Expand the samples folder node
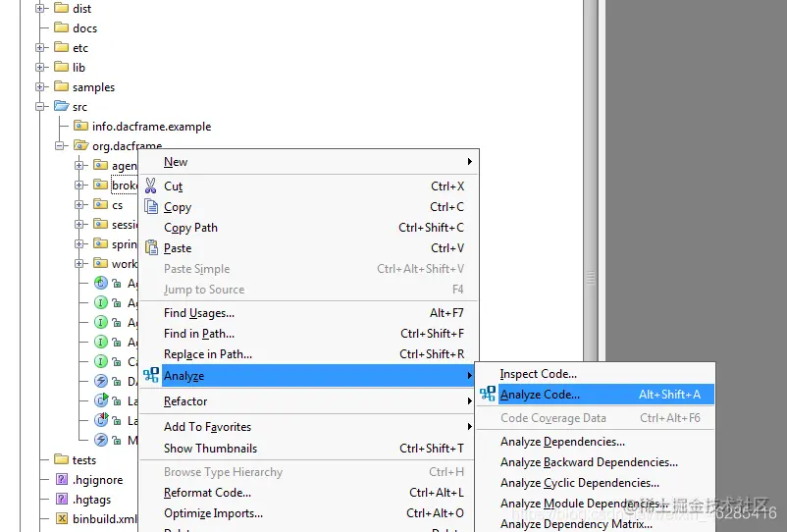 (x=39, y=86)
